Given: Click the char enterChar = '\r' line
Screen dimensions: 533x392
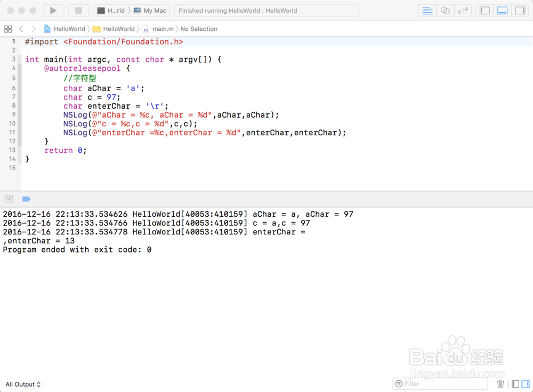Looking at the screenshot, I should [116, 106].
